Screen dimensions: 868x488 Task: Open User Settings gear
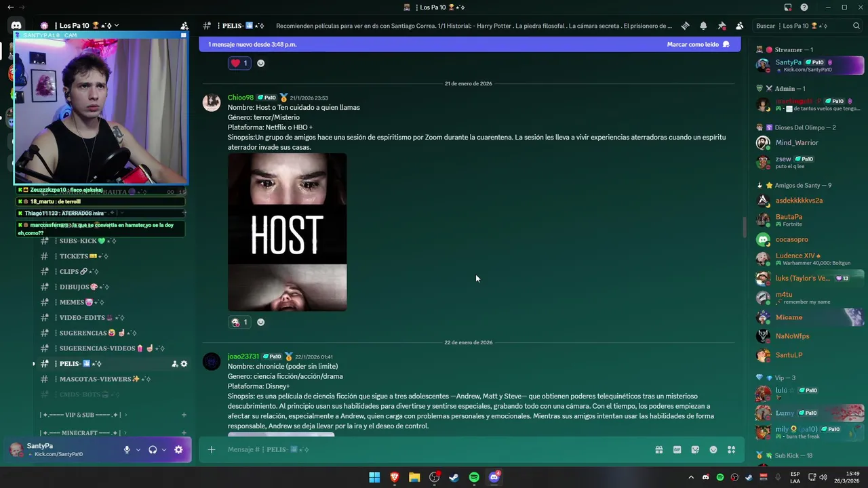[178, 449]
